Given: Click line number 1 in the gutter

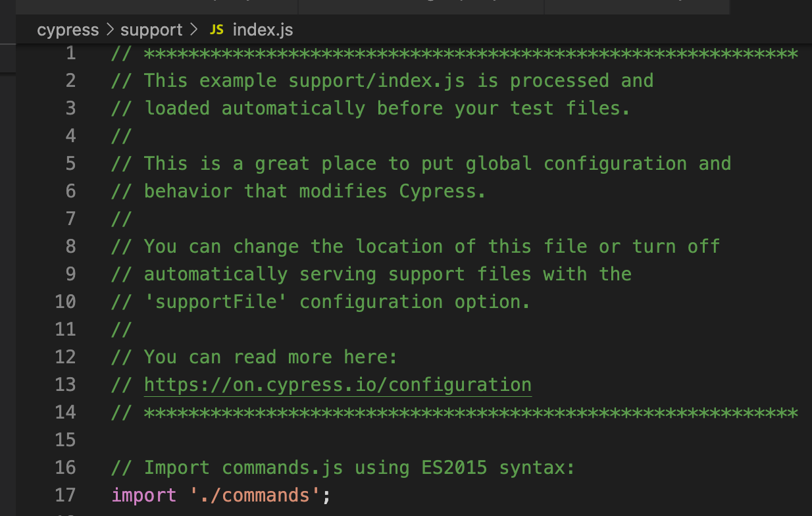Looking at the screenshot, I should 70,53.
